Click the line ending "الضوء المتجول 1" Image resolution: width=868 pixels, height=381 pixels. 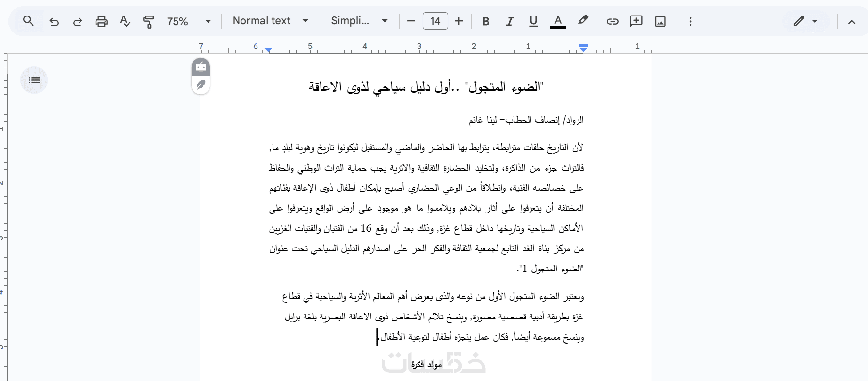[550, 269]
